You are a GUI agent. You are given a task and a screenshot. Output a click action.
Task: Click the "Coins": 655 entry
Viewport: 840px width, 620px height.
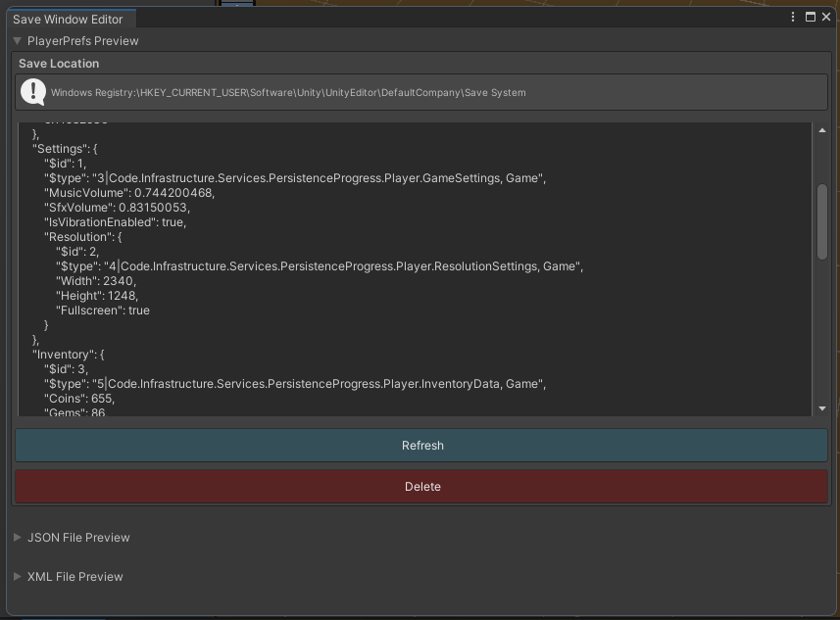(x=79, y=399)
